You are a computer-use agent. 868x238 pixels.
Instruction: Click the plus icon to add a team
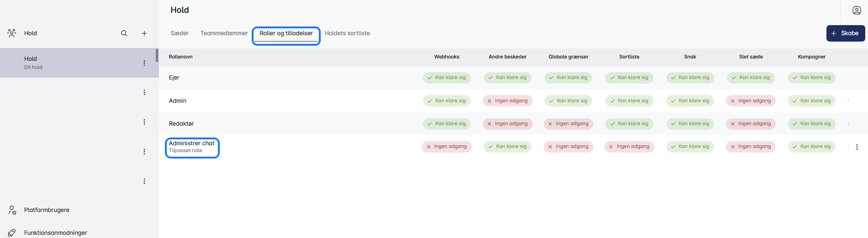pyautogui.click(x=144, y=33)
